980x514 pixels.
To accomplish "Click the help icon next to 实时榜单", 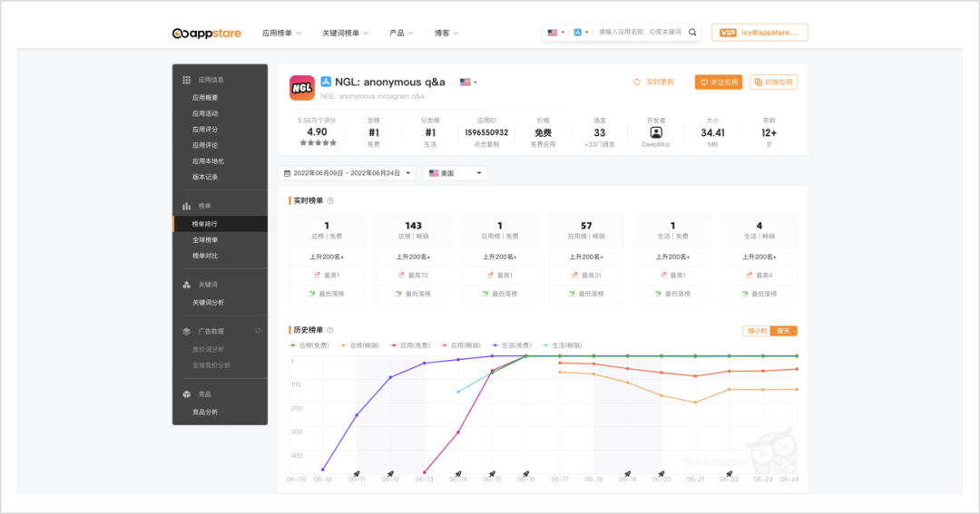I will pos(330,201).
